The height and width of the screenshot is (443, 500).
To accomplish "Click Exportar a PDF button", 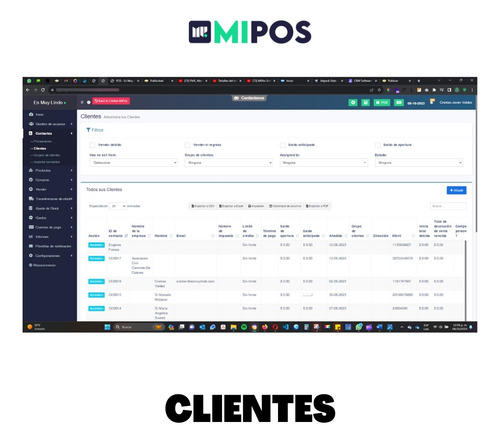I will [317, 206].
